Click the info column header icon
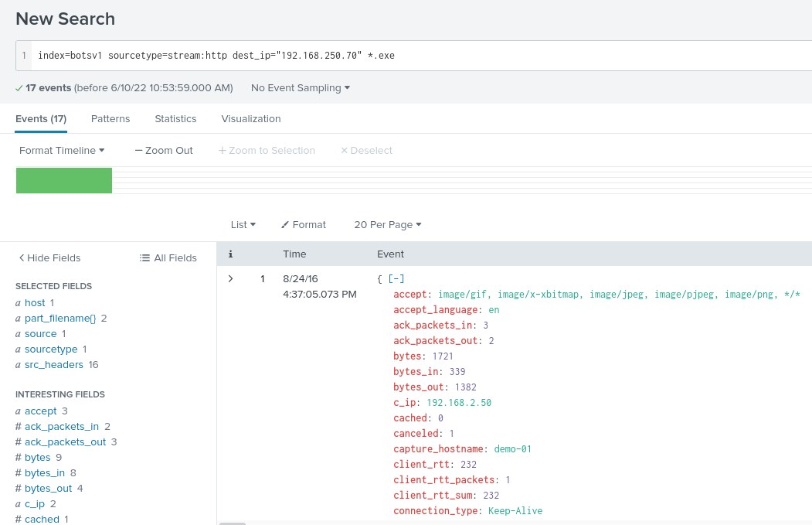The height and width of the screenshot is (525, 812). pos(230,254)
